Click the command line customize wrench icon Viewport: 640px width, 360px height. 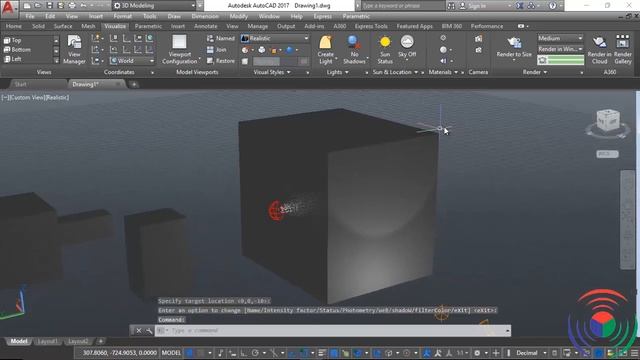149,331
